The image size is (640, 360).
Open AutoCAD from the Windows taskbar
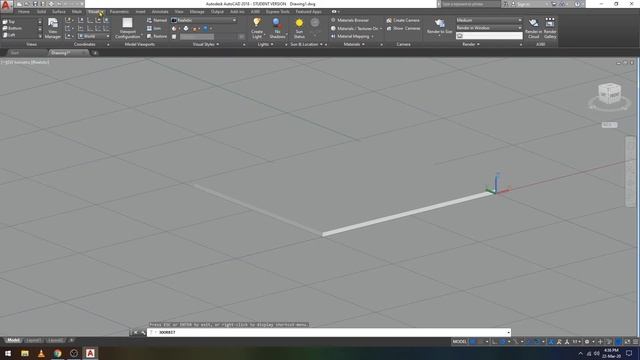click(x=90, y=353)
